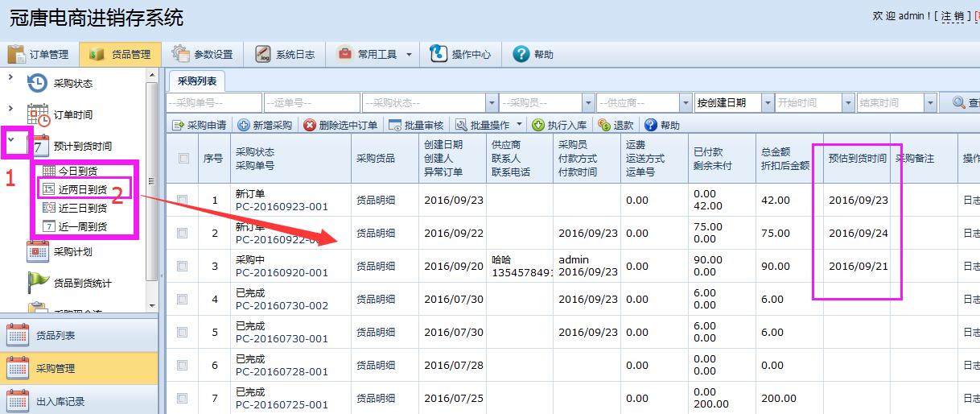The image size is (980, 414).
Task: Open order link PC-20160728-001
Action: (x=282, y=371)
